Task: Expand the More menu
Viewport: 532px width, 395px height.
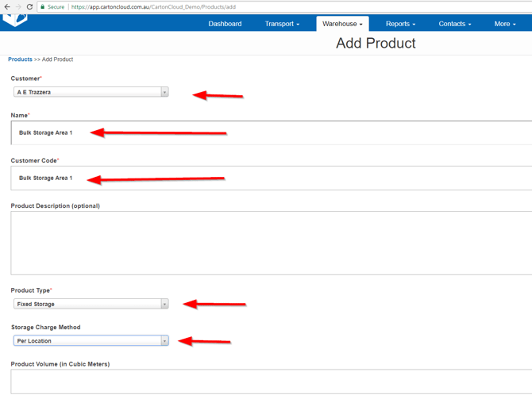Action: click(504, 24)
